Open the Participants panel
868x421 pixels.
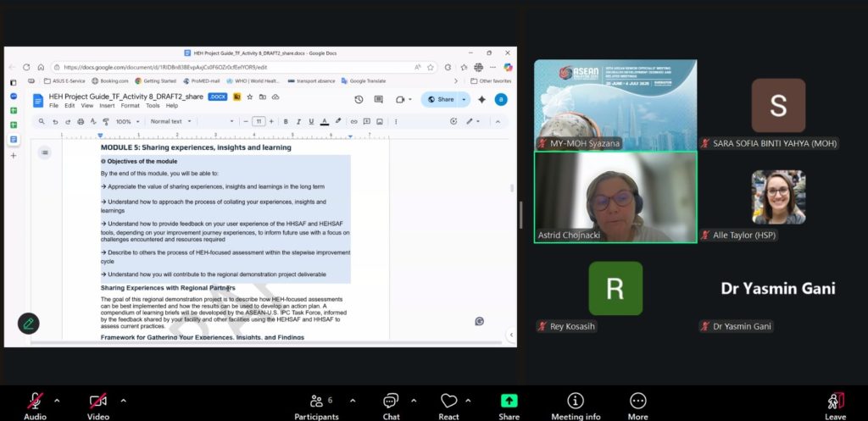pos(316,401)
